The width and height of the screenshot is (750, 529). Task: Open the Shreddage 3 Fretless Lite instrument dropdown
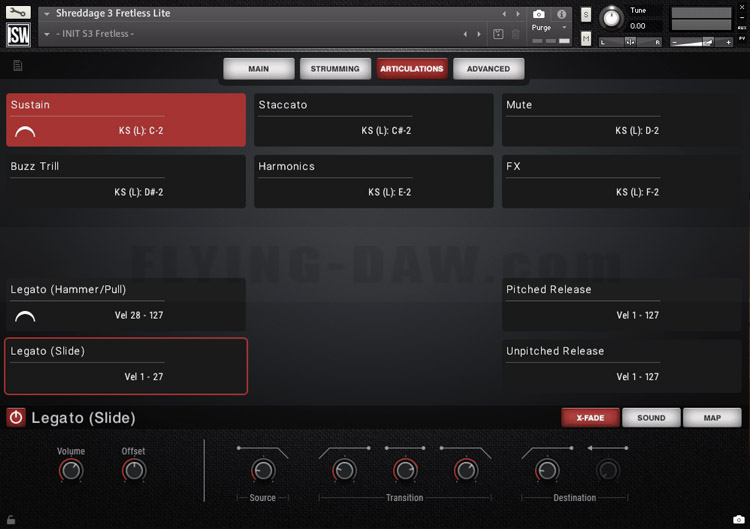point(47,14)
